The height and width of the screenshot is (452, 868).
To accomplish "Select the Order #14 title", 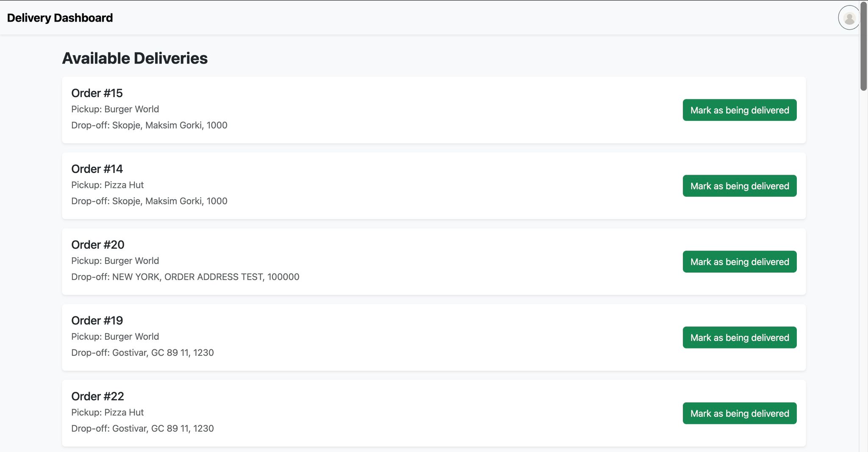I will coord(97,169).
